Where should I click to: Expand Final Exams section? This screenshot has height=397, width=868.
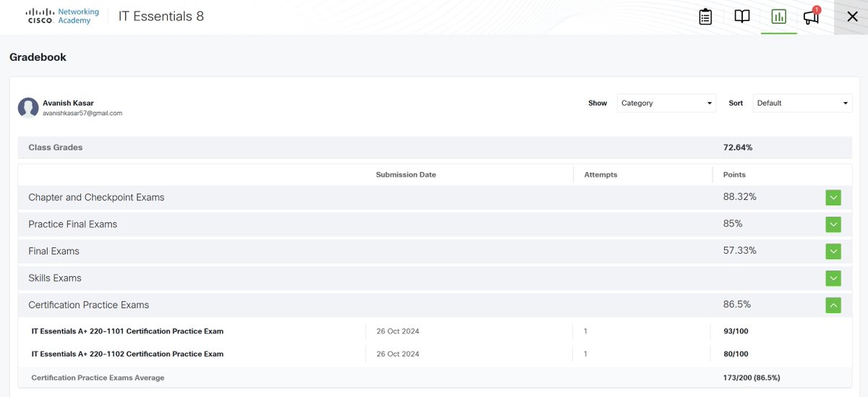(x=833, y=251)
